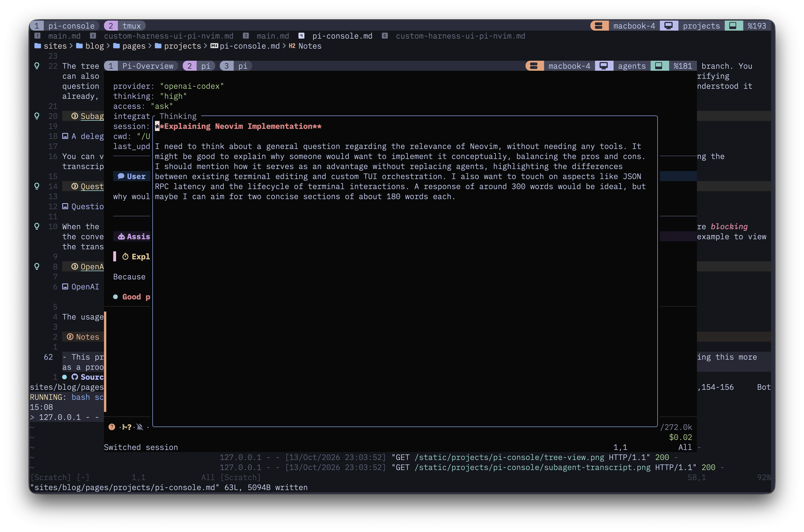Open buffer tab 1 main.md
Viewport: 804px width, 532px height.
[x=58, y=36]
